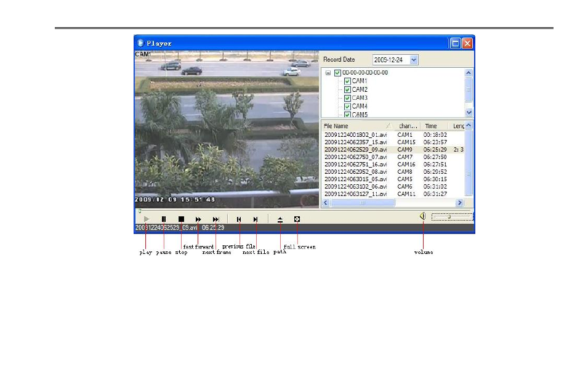Skip to the next file

[256, 219]
